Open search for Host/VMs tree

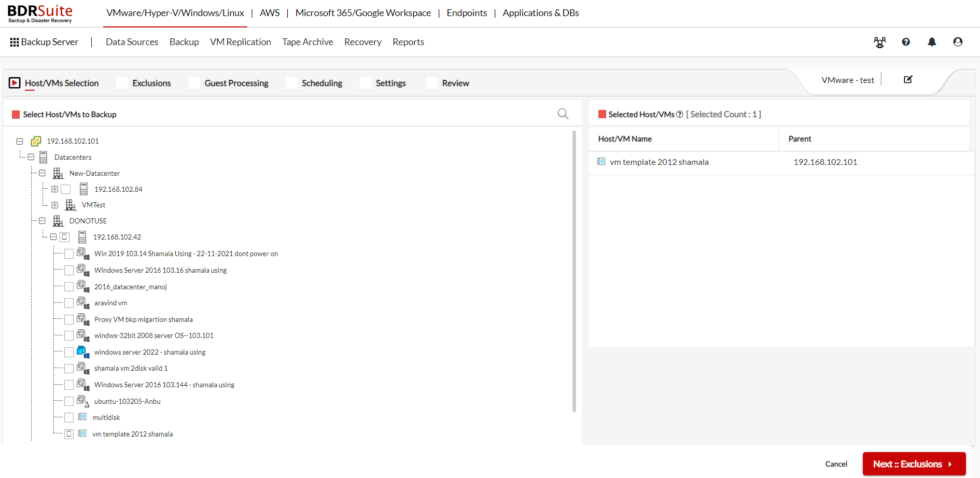563,114
